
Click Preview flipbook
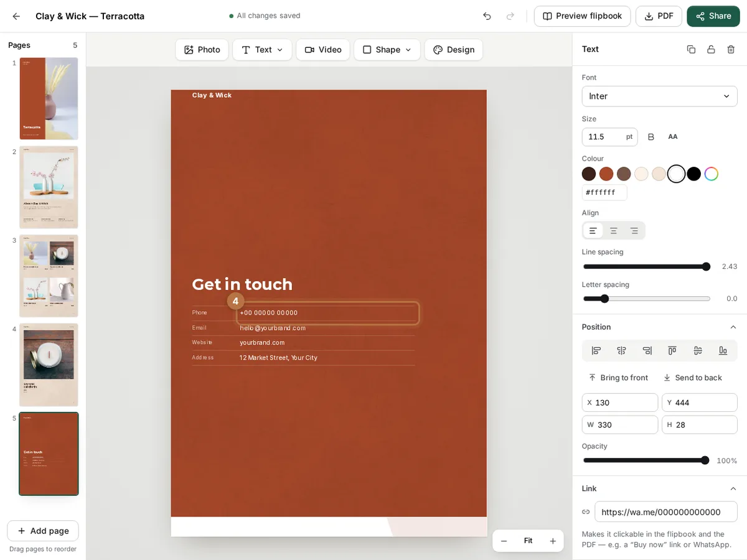(x=582, y=16)
